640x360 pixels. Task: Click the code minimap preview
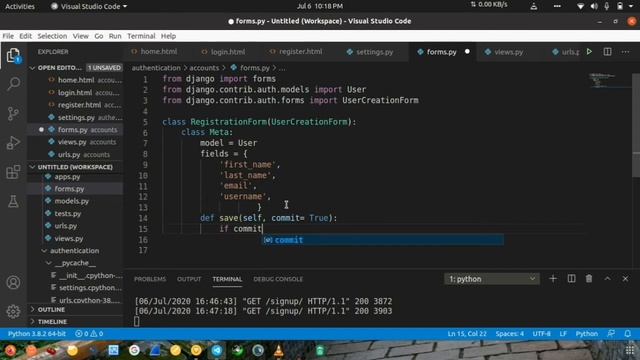click(602, 80)
